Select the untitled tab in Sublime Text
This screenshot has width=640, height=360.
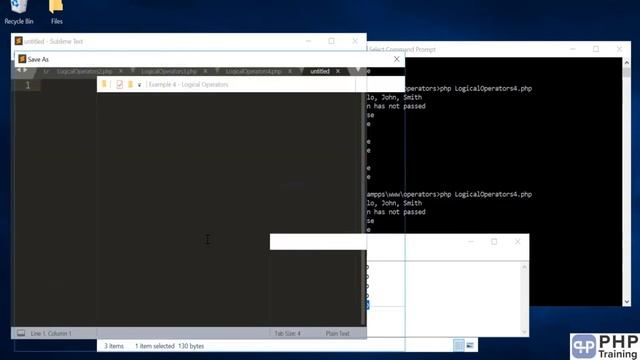click(x=320, y=71)
